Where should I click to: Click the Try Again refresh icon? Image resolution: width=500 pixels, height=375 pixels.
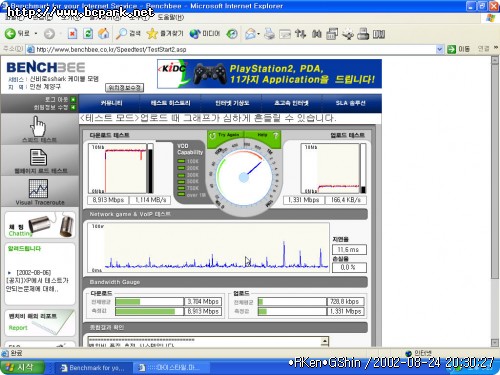click(212, 136)
